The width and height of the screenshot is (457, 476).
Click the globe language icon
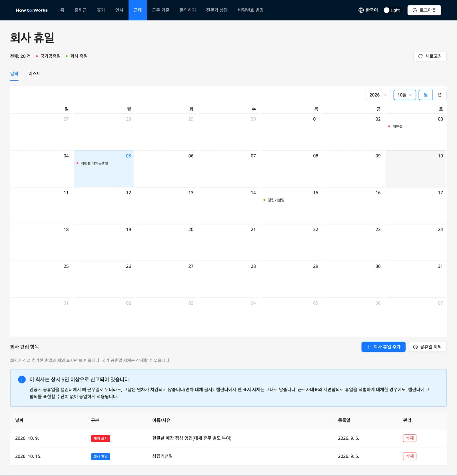pos(361,10)
